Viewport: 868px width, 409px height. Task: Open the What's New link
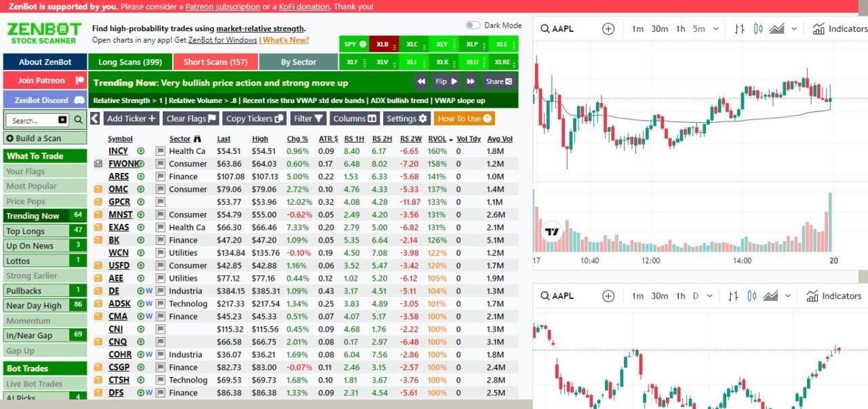[x=286, y=40]
